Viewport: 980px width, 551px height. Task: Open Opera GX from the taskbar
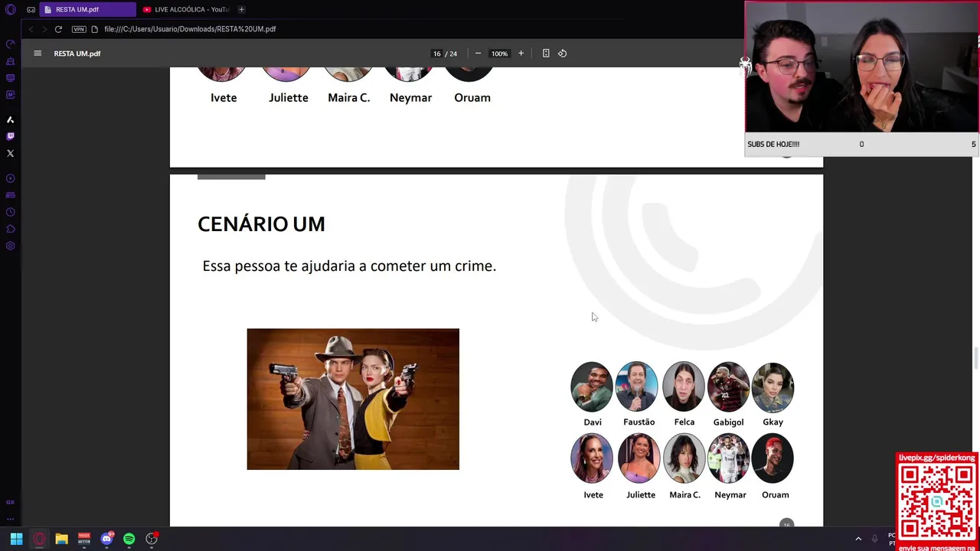[39, 539]
